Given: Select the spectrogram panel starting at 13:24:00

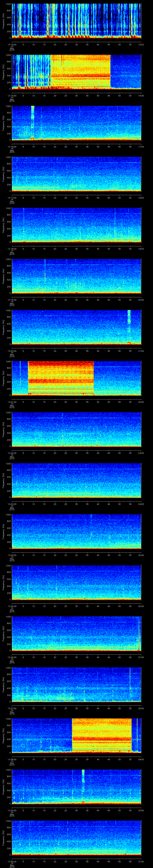Looking at the screenshot, I should 77,531.
